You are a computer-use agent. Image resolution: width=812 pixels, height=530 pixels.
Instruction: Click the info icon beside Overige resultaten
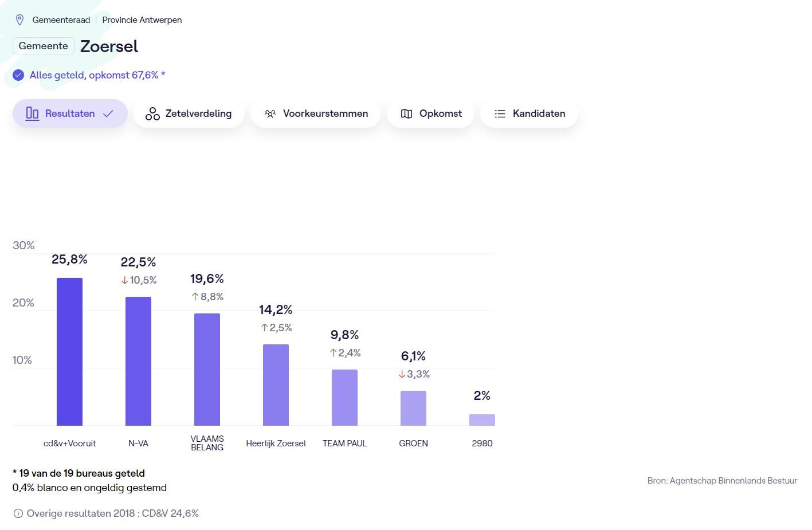pos(18,513)
